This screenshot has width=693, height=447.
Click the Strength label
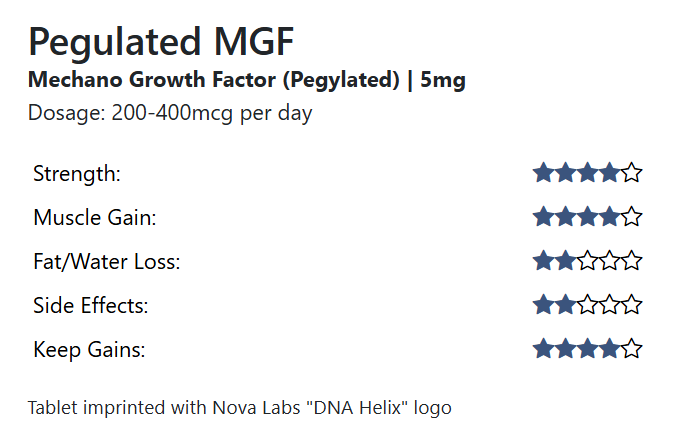(x=77, y=174)
